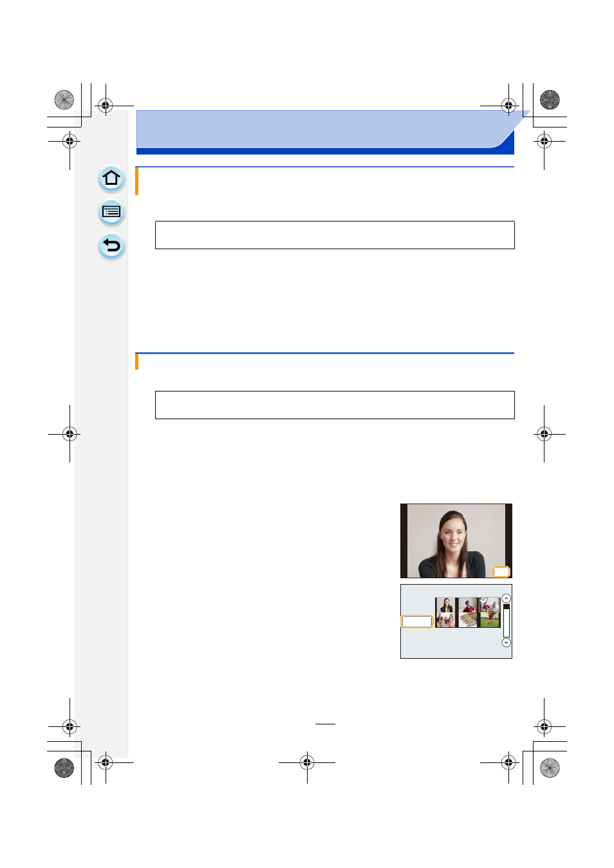Click the large woman portrait preview image

(456, 541)
